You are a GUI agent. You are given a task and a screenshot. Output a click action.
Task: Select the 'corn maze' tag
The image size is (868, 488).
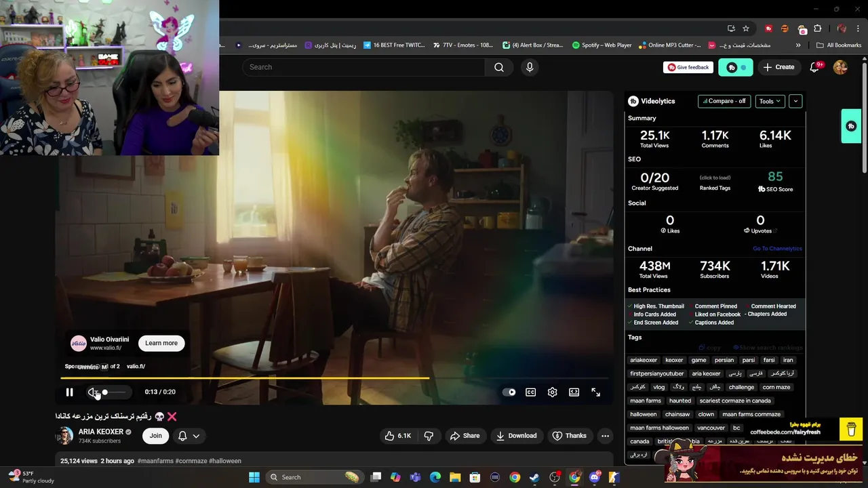click(776, 387)
